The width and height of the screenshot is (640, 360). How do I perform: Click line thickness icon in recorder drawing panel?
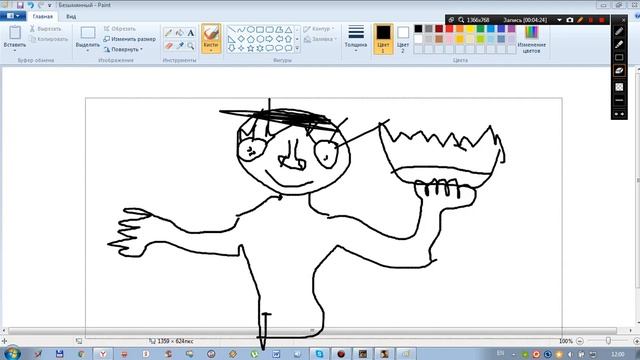point(619,100)
